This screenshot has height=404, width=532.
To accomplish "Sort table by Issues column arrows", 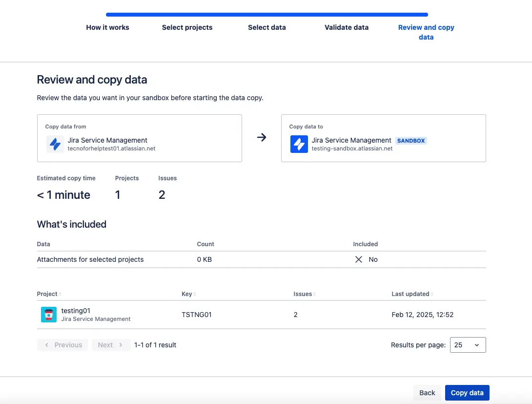I will [314, 294].
